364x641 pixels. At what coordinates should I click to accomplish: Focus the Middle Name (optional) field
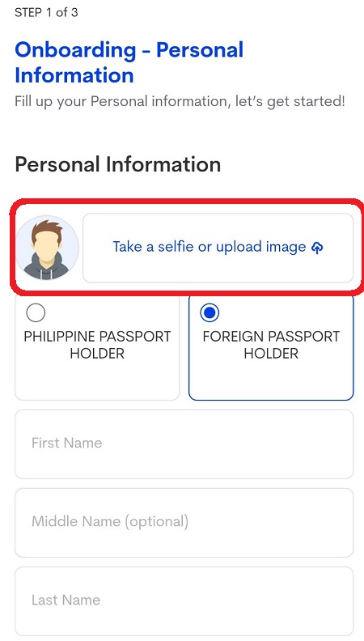(x=184, y=523)
